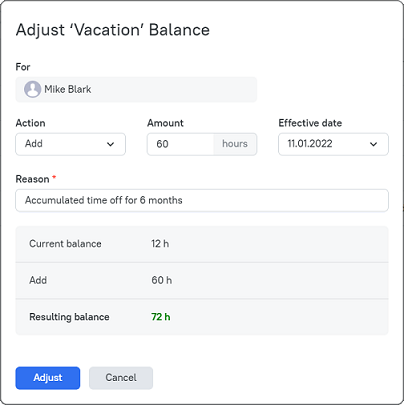This screenshot has height=405, width=404.
Task: Click Mike Blark's avatar icon
Action: [32, 89]
